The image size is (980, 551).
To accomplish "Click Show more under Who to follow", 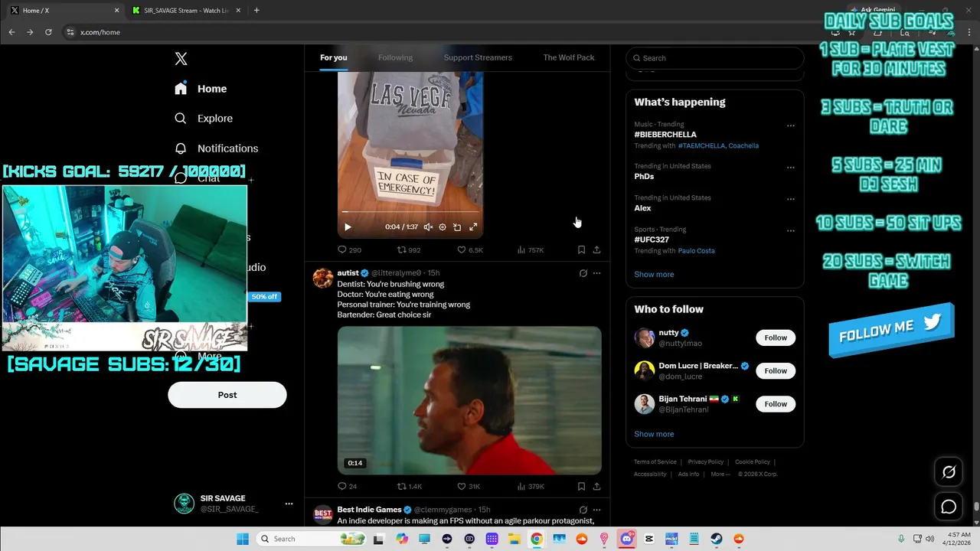I will (654, 434).
